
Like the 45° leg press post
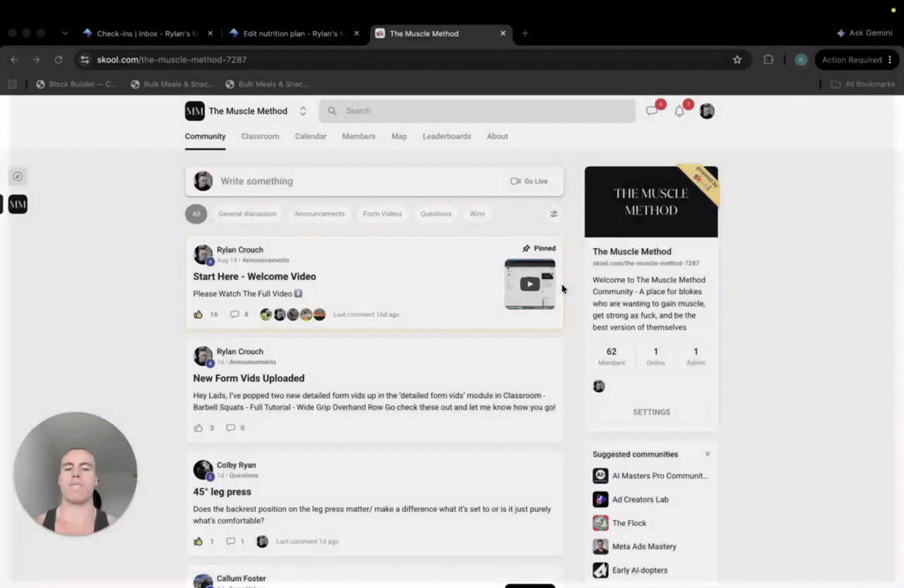pyautogui.click(x=199, y=541)
